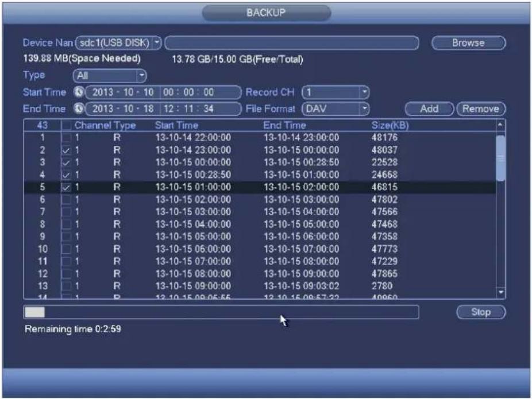Click the scroll down arrow of list
This screenshot has height=399, width=532.
pyautogui.click(x=501, y=292)
